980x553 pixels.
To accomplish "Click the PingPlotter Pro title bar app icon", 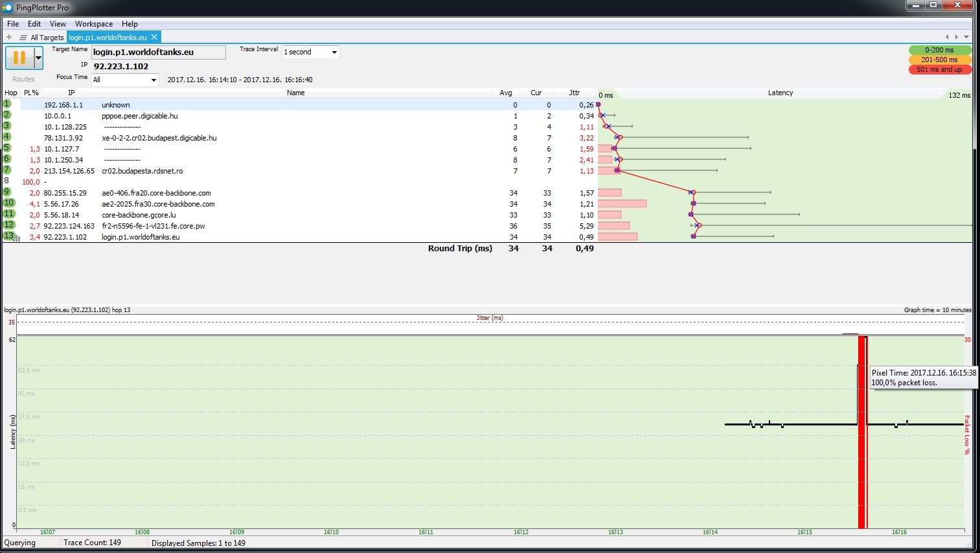I will click(x=8, y=7).
